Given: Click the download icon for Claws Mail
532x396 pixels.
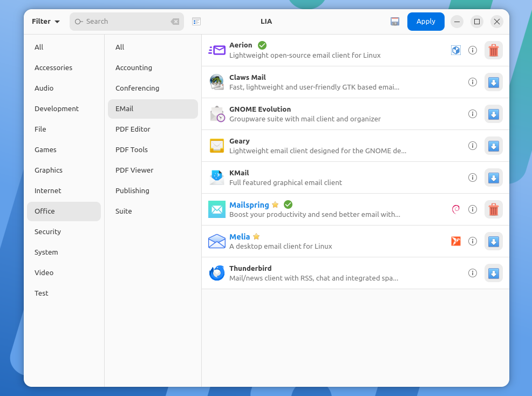Looking at the screenshot, I should click(493, 82).
